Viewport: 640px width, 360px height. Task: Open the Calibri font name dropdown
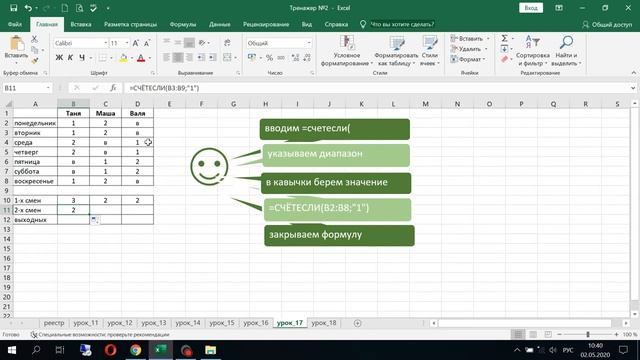[106, 43]
